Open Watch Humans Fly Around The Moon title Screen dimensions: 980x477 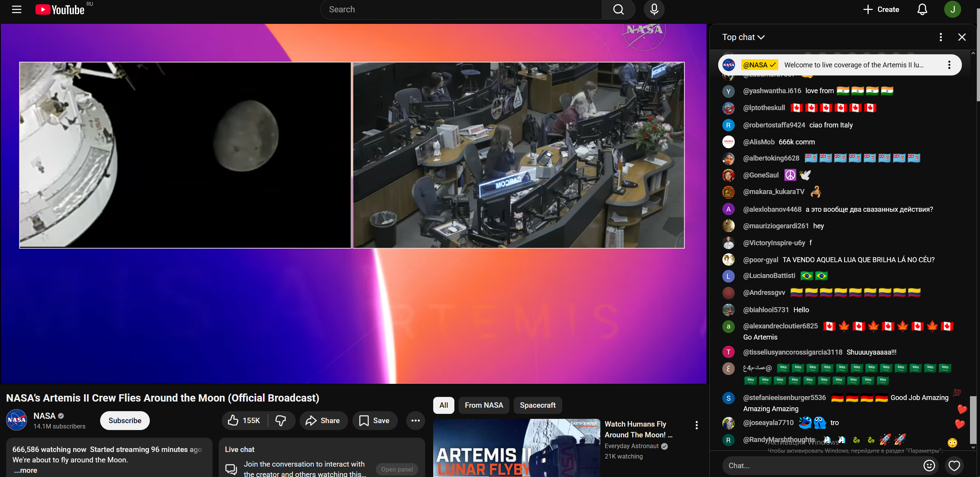tap(638, 429)
